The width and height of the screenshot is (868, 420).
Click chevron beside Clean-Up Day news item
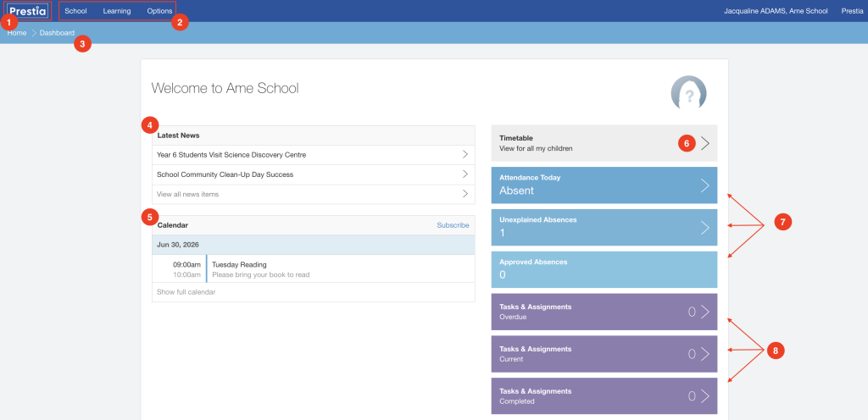(465, 174)
